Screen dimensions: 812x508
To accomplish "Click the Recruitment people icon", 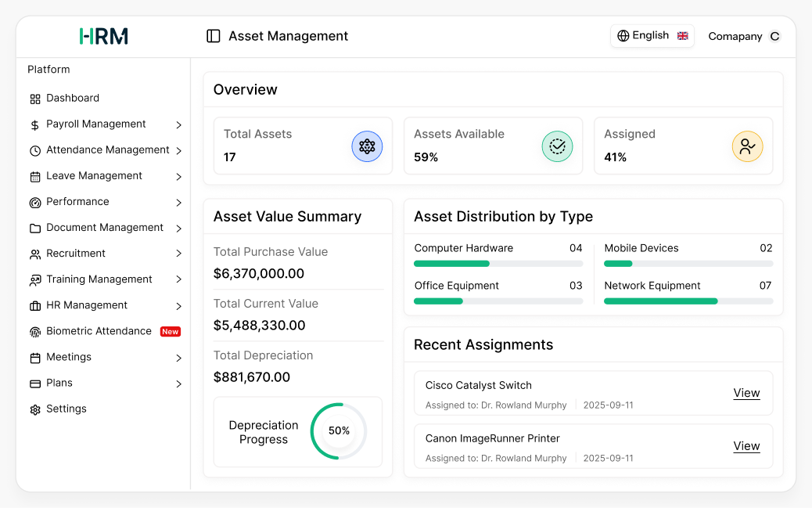I will [34, 254].
